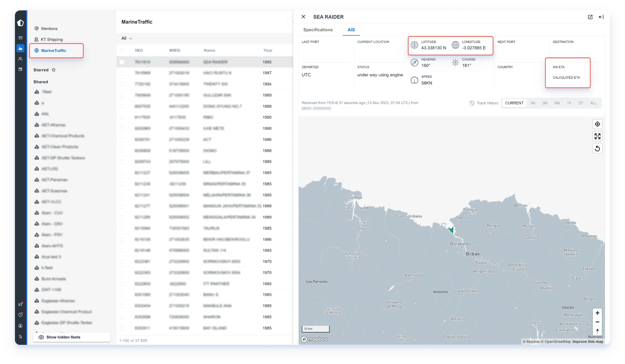Close the SEA RAIDER details panel
The width and height of the screenshot is (625, 364).
pos(303,17)
